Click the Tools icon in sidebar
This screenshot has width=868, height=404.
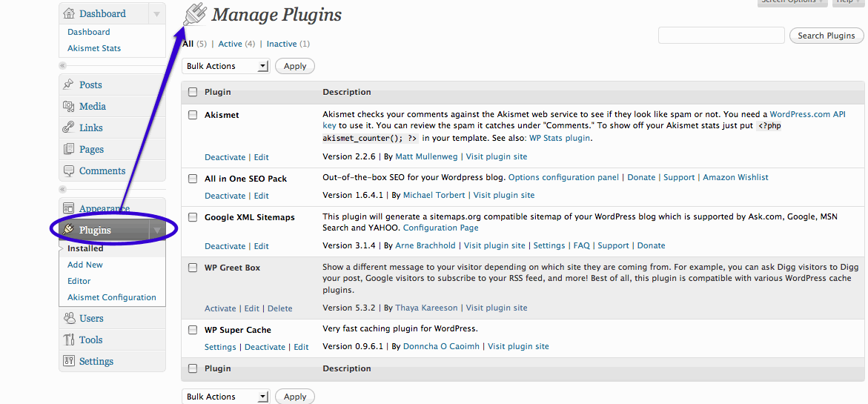coord(69,340)
